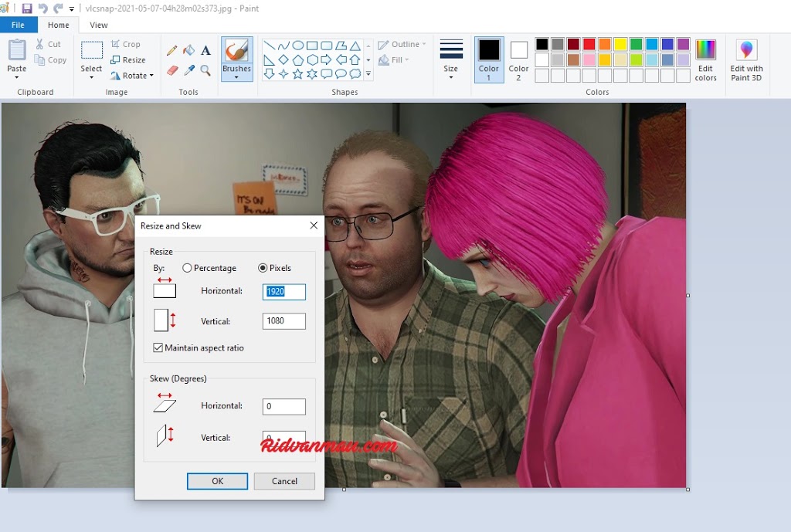Viewport: 791px width, 532px height.
Task: Click the Redo arrow in title bar
Action: click(x=58, y=8)
